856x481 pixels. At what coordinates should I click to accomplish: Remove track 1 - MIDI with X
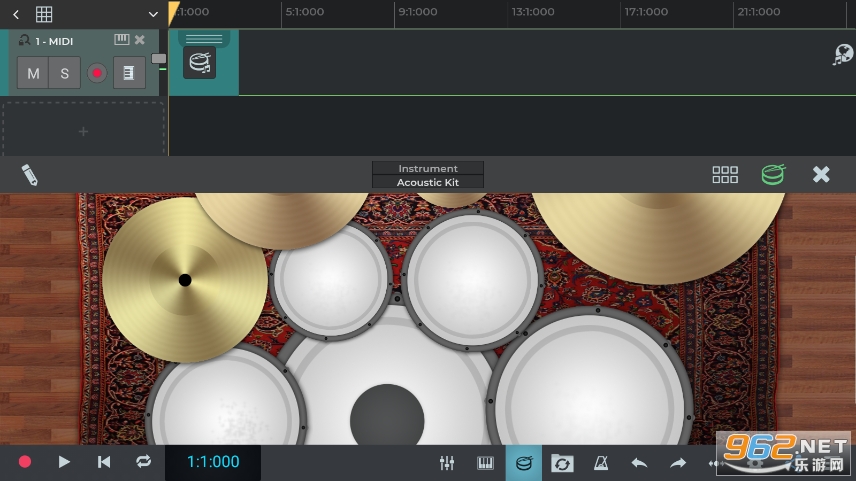(x=140, y=39)
